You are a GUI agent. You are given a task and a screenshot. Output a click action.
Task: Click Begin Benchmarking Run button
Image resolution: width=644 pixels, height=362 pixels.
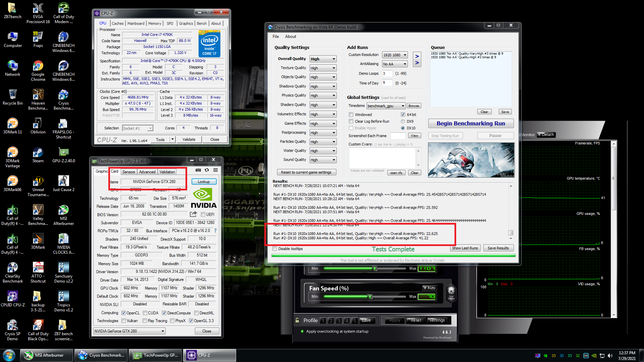pos(471,123)
